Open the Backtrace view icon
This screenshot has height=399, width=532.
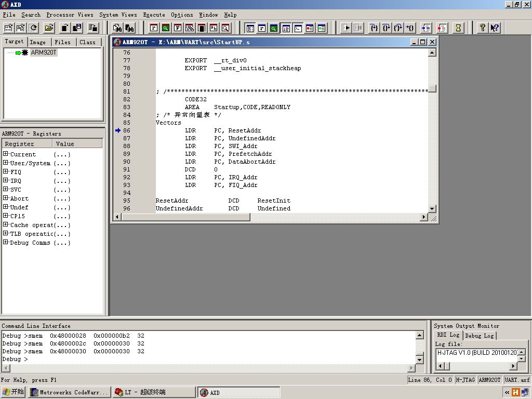(x=190, y=28)
